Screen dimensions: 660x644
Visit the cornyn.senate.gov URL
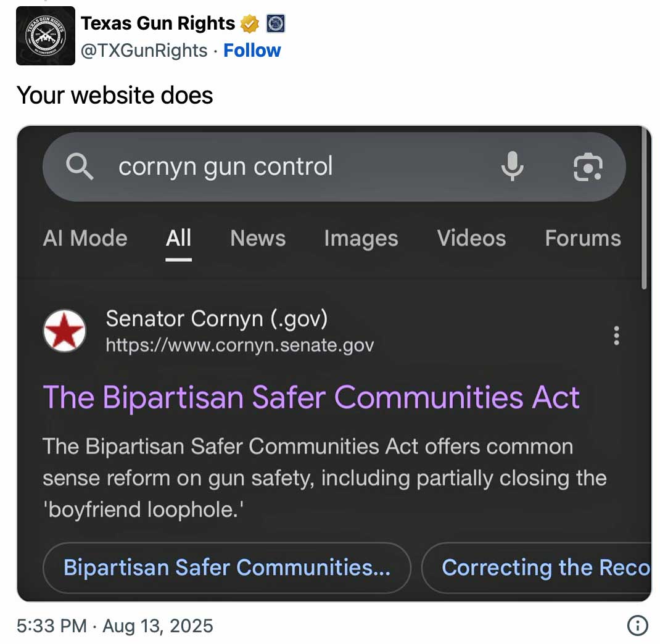pos(239,346)
